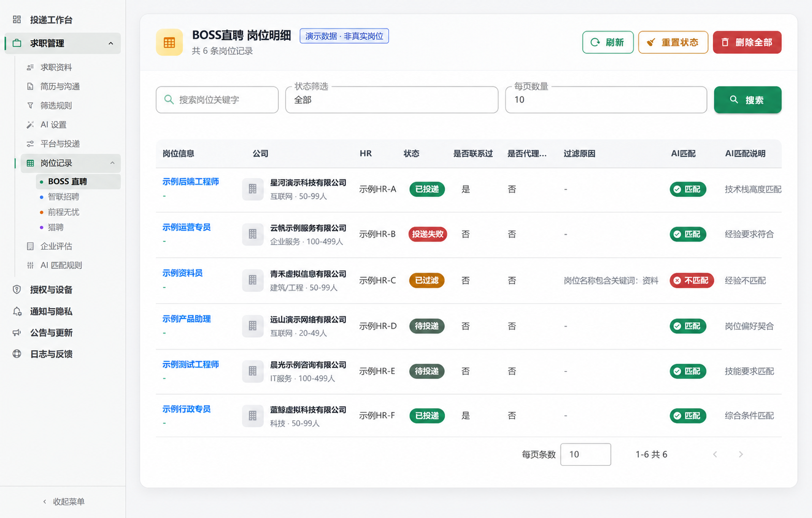
Task: Open the 状态筛选 dropdown
Action: pyautogui.click(x=392, y=100)
